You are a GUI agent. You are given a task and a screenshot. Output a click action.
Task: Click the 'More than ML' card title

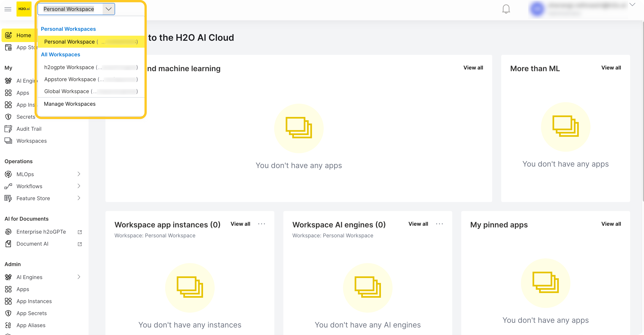coord(535,69)
